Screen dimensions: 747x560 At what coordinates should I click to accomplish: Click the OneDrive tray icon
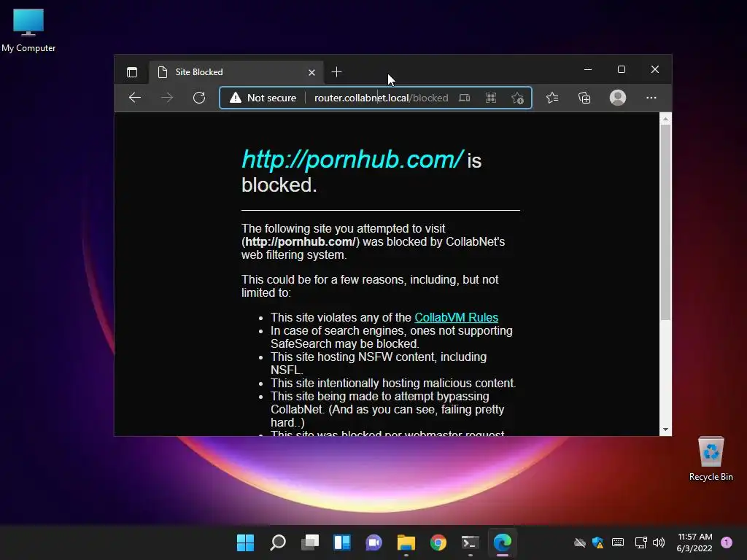pos(580,542)
